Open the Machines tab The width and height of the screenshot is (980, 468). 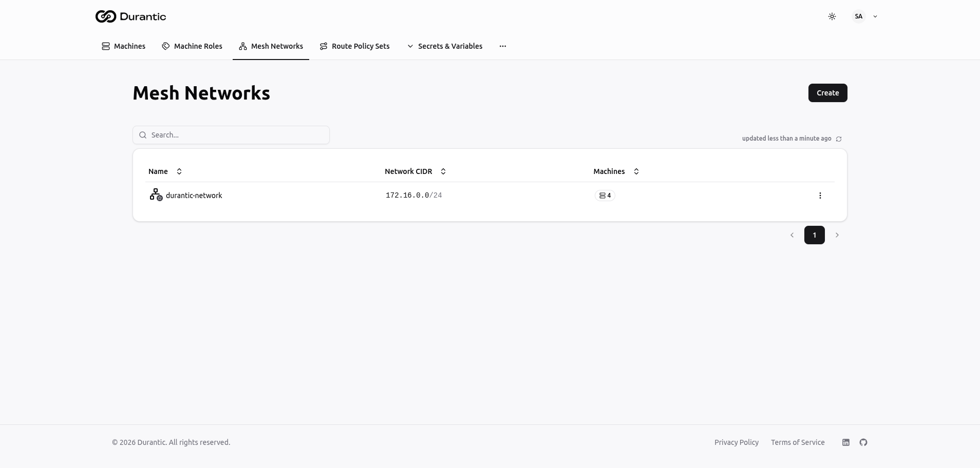click(124, 46)
